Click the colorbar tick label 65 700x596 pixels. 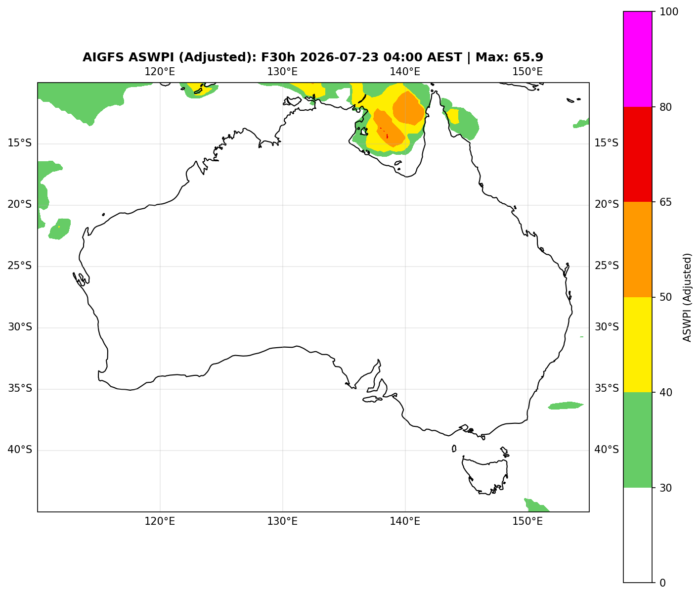[664, 202]
